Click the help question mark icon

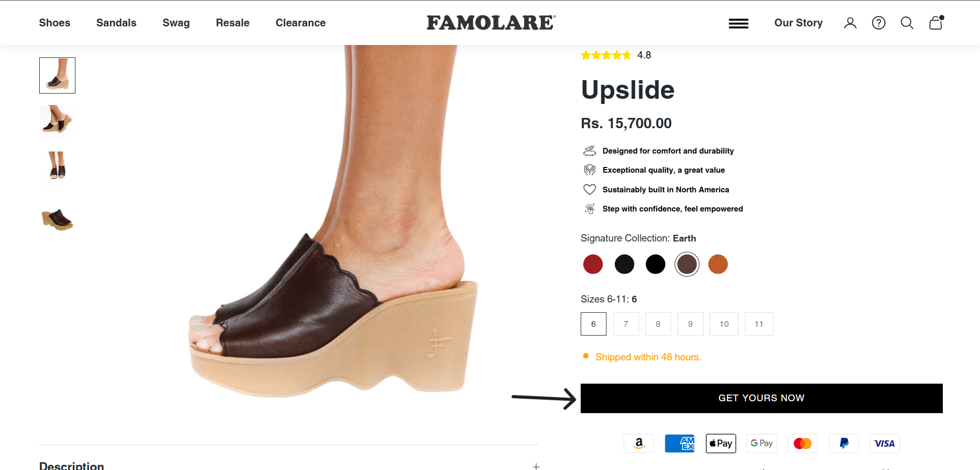pyautogui.click(x=878, y=23)
